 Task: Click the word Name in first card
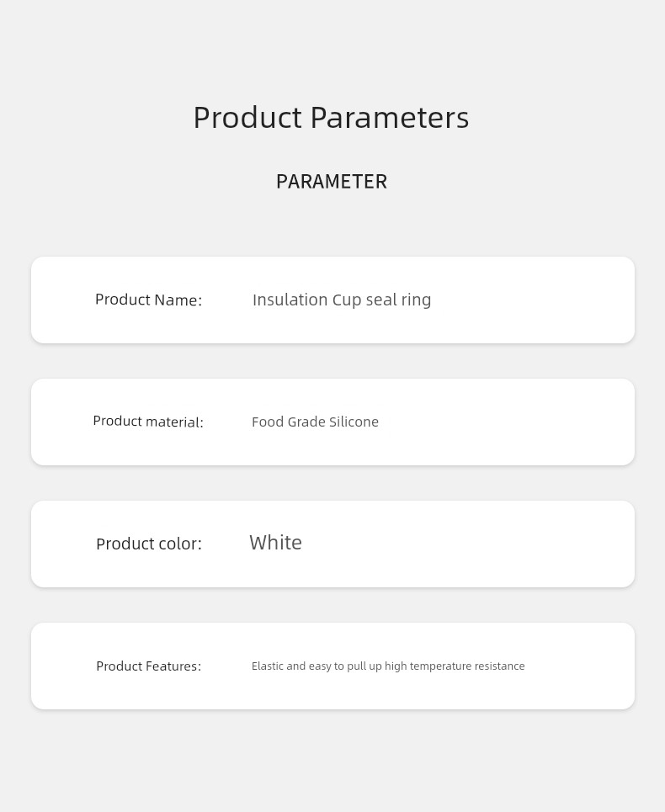coord(178,300)
